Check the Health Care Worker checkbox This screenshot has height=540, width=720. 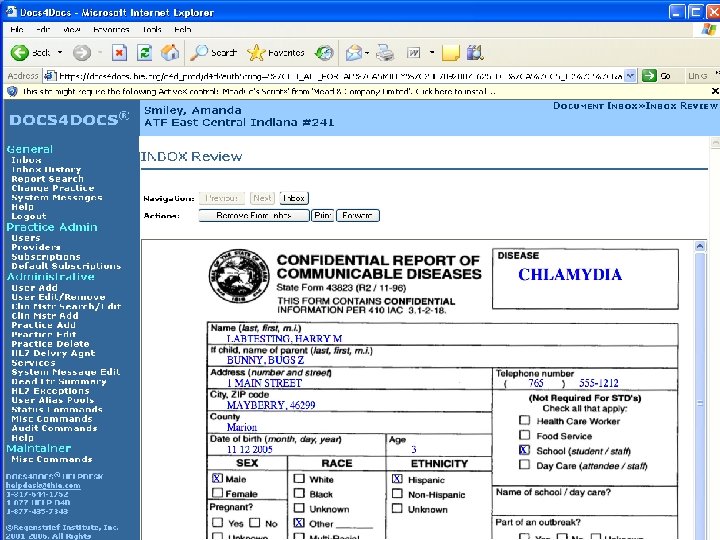pyautogui.click(x=524, y=420)
